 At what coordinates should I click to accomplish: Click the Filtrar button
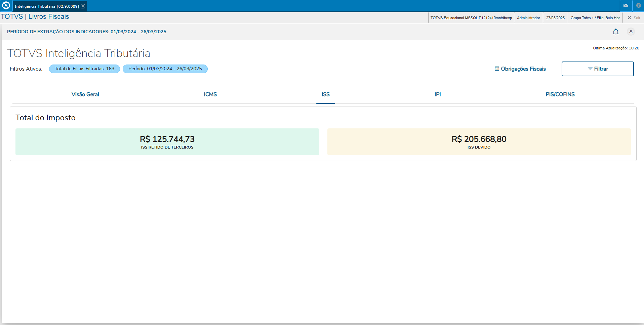point(598,69)
